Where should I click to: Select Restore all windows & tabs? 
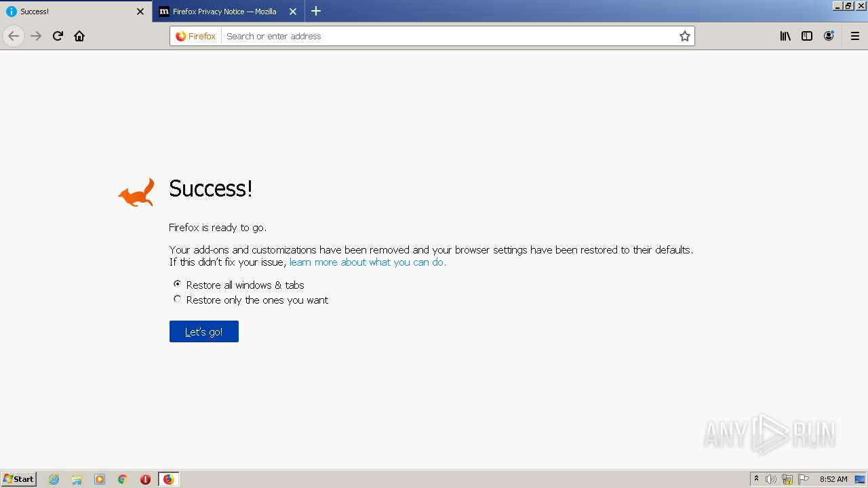coord(178,284)
